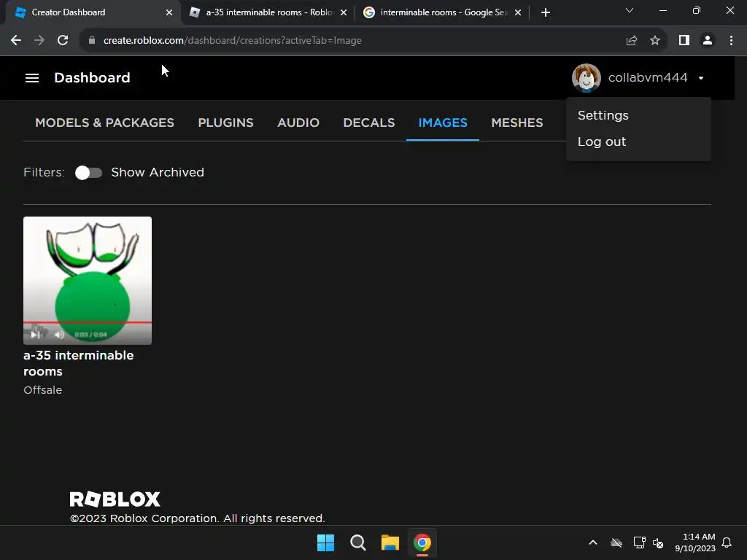Select the Images tab
747x560 pixels.
443,122
